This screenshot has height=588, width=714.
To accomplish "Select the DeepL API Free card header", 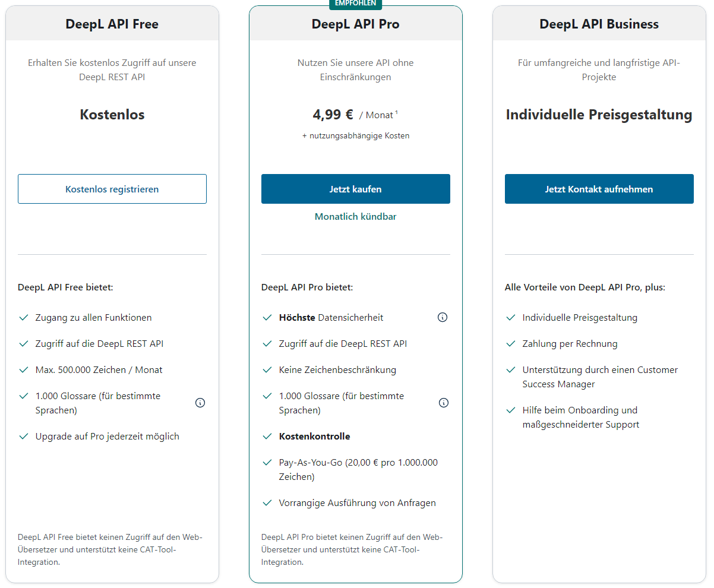I will 112,24.
